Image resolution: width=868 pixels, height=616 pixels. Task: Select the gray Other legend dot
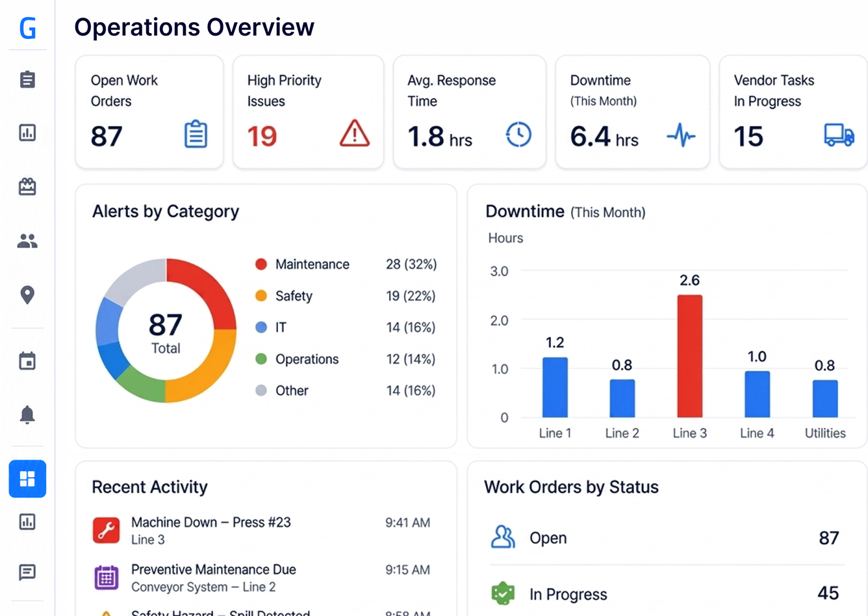[261, 391]
